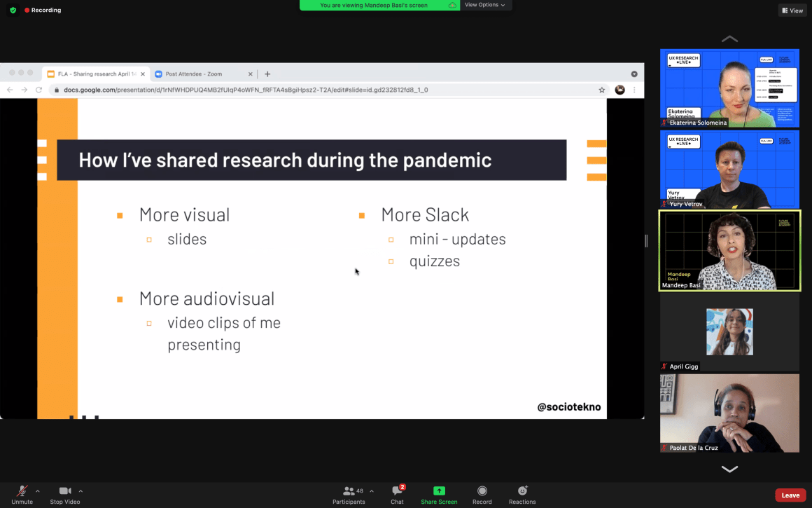Select Yury Vetrov's video thumbnail

729,170
